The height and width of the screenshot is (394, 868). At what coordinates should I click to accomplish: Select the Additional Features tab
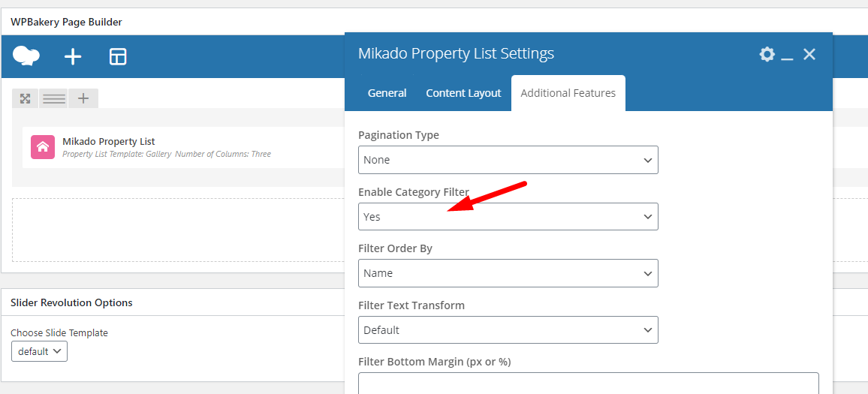568,93
